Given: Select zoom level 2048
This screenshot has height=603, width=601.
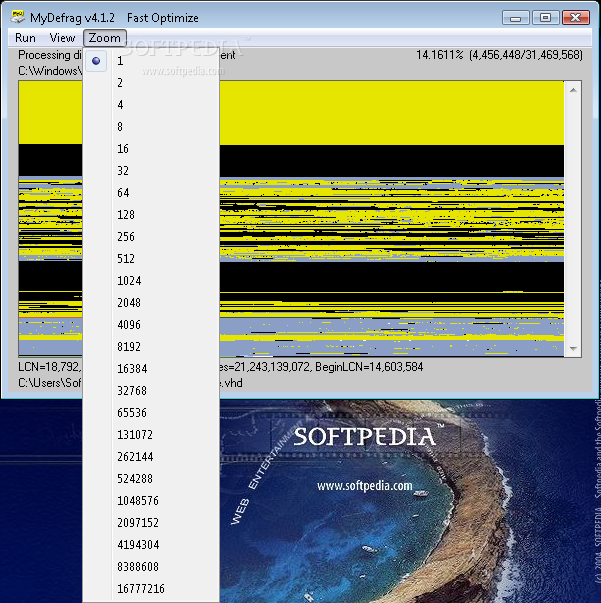Looking at the screenshot, I should click(x=151, y=303).
